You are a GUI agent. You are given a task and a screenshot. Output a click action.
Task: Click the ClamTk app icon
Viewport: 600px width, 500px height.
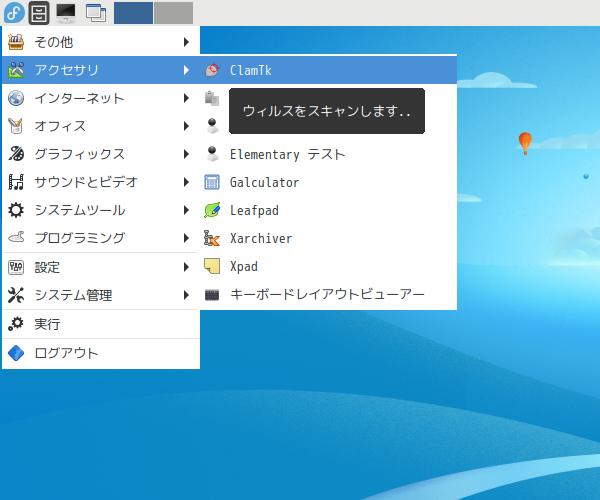pyautogui.click(x=212, y=70)
